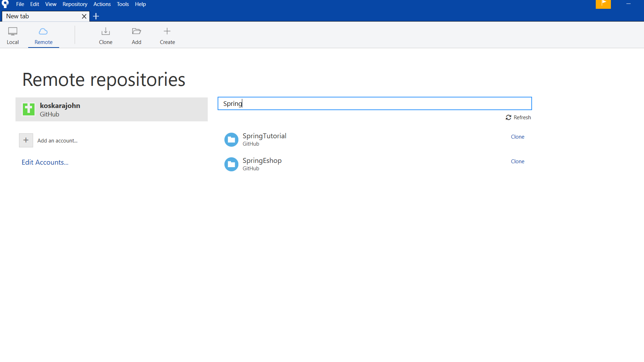Select the New tab tab
The height and width of the screenshot is (362, 644).
tap(46, 16)
